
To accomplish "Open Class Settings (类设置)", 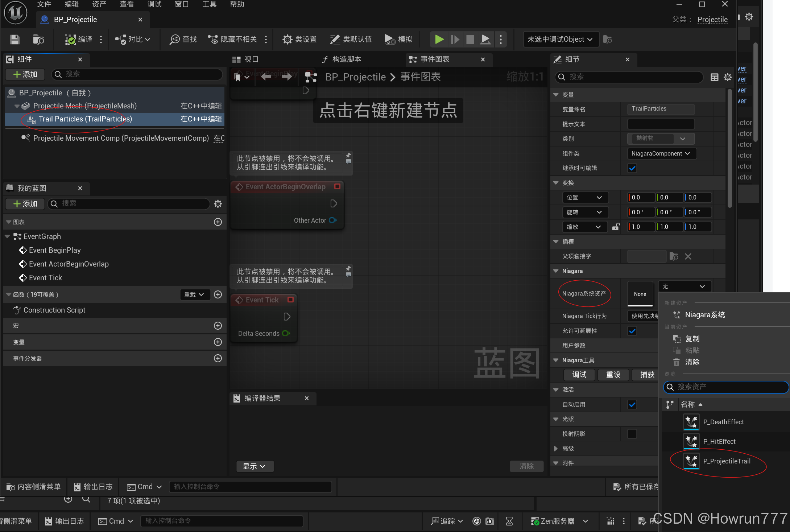I will [299, 40].
